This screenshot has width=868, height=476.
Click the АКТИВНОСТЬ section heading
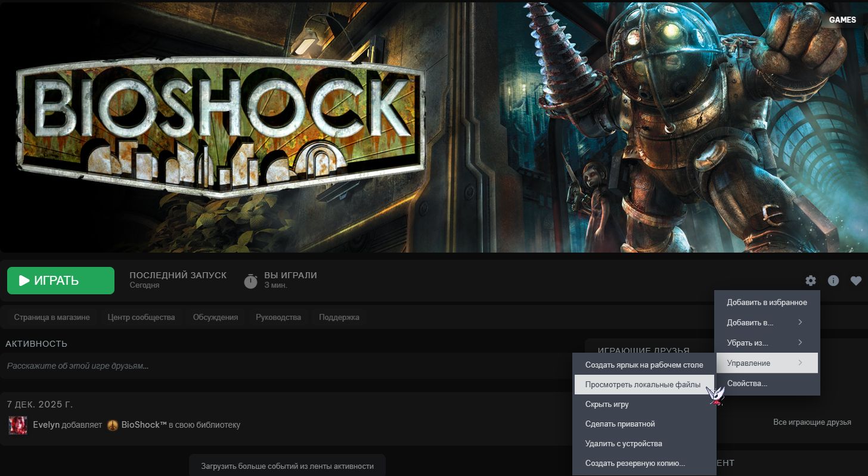tap(36, 344)
